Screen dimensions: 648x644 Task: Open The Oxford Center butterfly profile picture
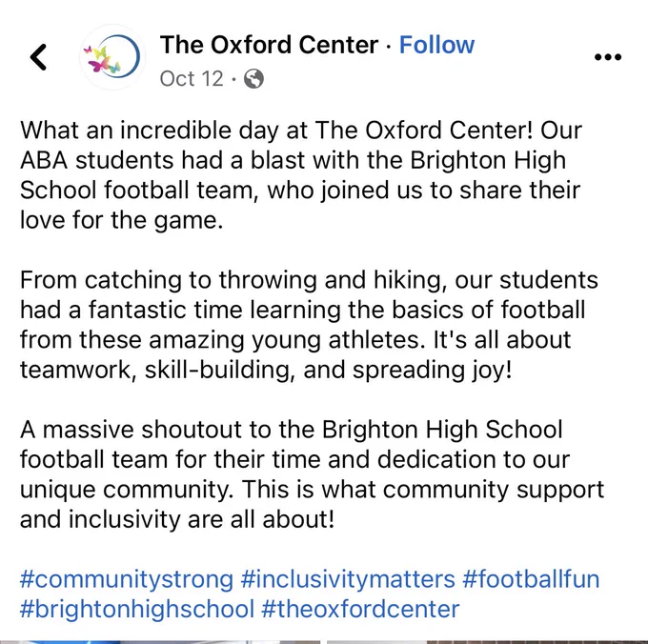point(112,57)
